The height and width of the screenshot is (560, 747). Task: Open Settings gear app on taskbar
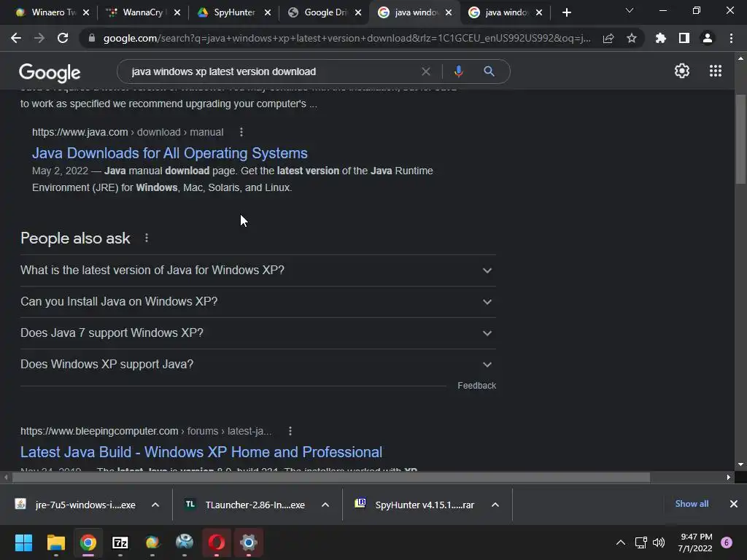248,542
